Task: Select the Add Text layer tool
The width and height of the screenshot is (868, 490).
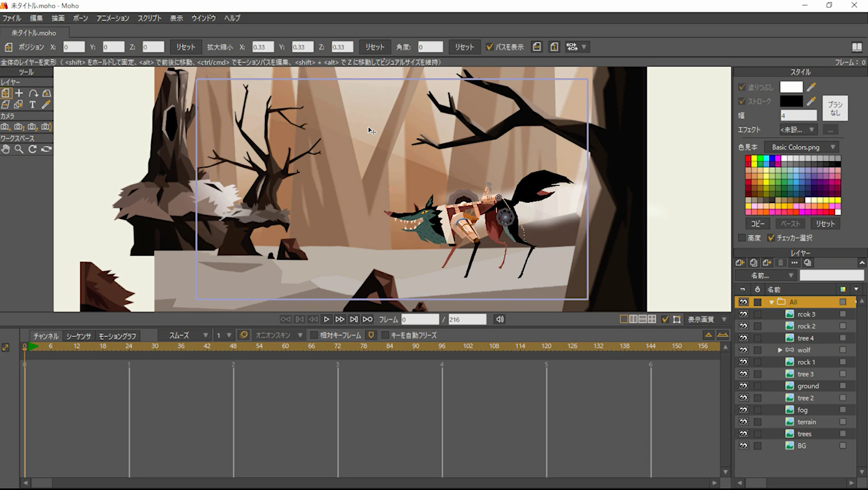Action: pyautogui.click(x=32, y=105)
